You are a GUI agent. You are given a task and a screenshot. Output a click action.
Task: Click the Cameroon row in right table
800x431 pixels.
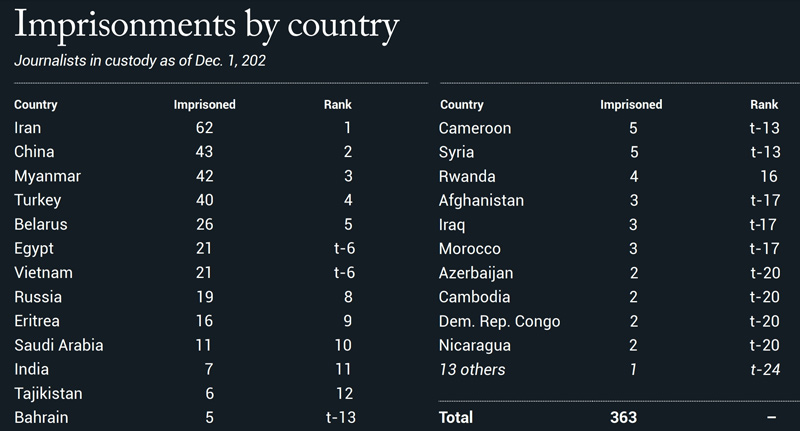(610, 128)
